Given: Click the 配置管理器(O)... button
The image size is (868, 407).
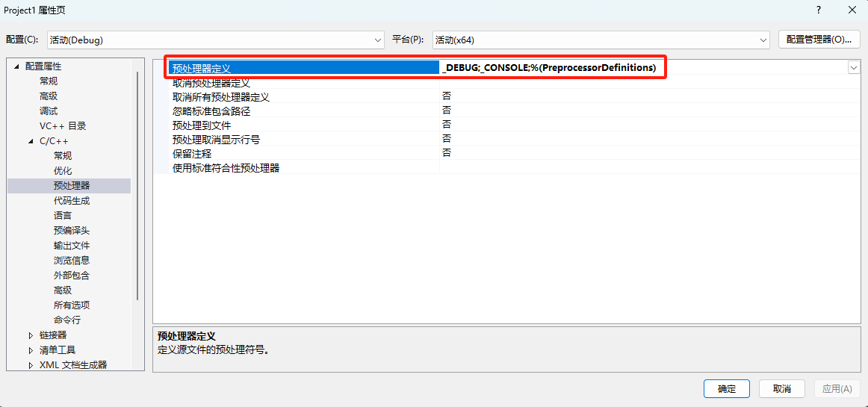Looking at the screenshot, I should [819, 40].
